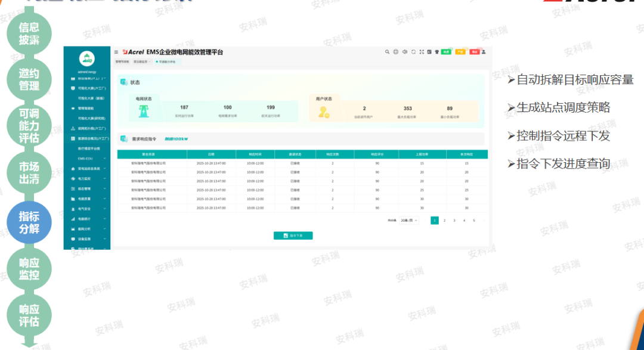
Task: Open the search magnifier in EMS header
Action: [387, 52]
